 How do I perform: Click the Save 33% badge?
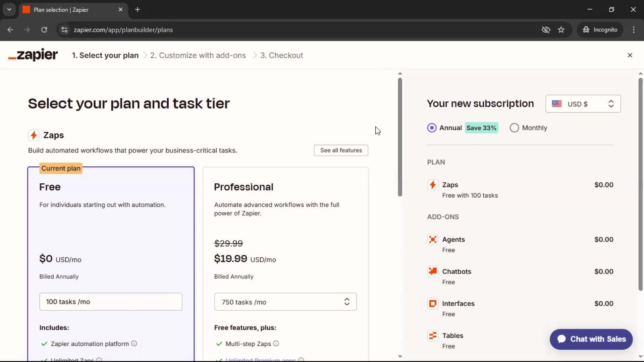(x=481, y=128)
